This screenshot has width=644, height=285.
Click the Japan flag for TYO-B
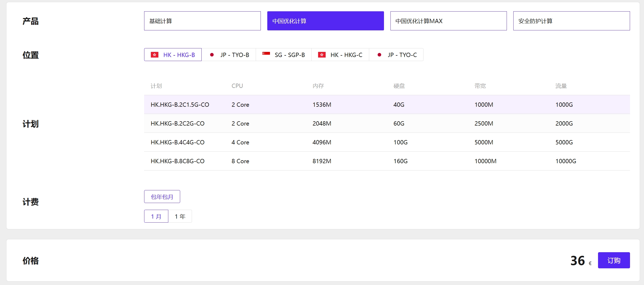tap(212, 55)
